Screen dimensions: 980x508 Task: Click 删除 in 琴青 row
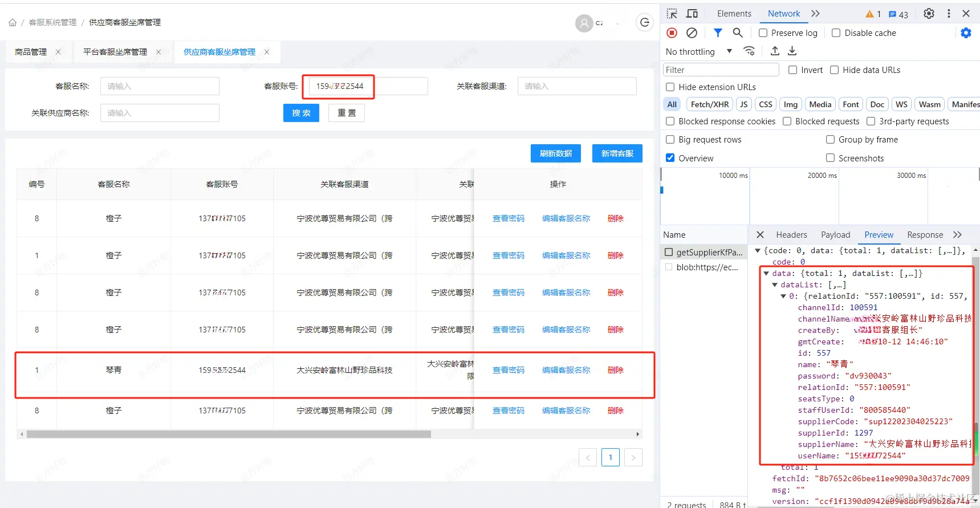click(616, 370)
